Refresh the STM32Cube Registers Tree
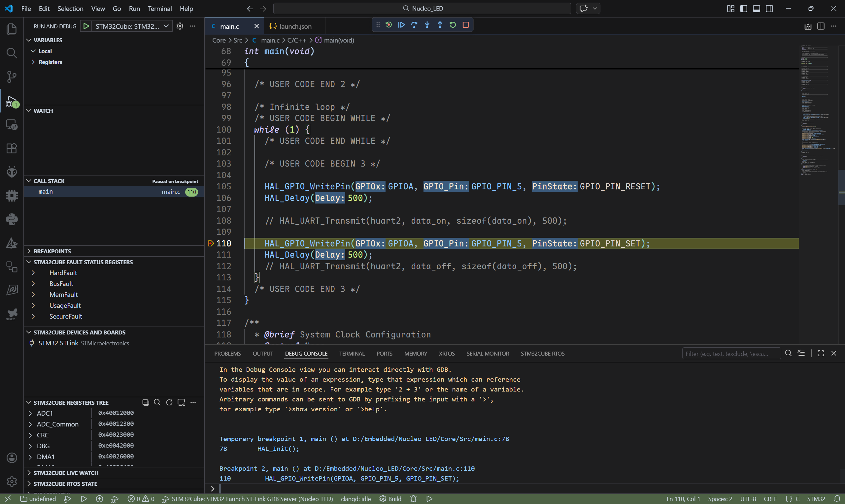Image resolution: width=845 pixels, height=504 pixels. (169, 402)
